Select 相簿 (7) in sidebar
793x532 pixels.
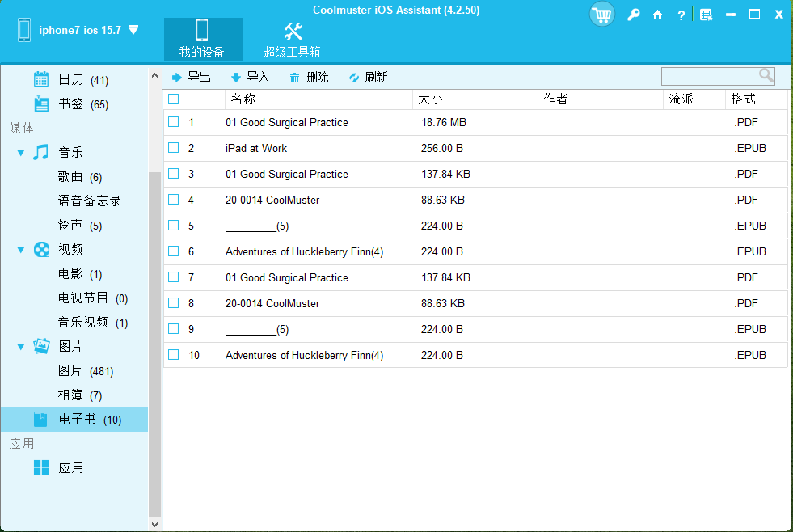(x=80, y=395)
